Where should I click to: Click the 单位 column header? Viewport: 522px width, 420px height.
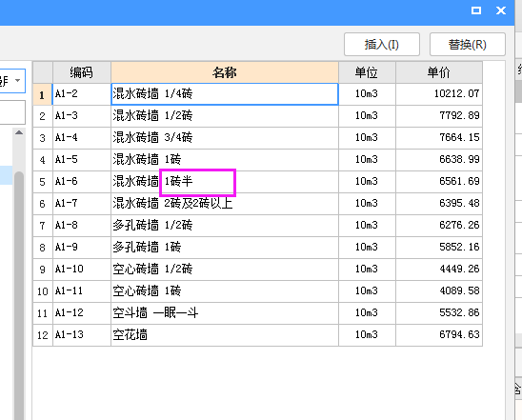tap(367, 72)
